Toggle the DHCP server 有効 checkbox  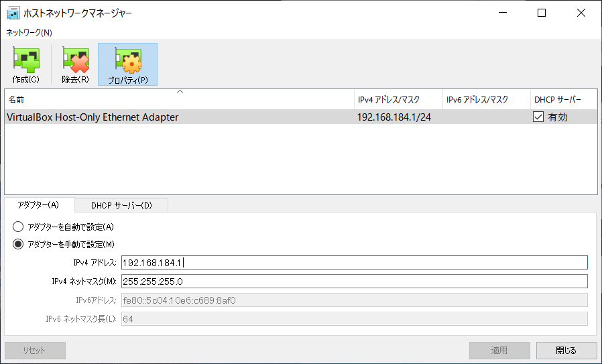tap(538, 117)
